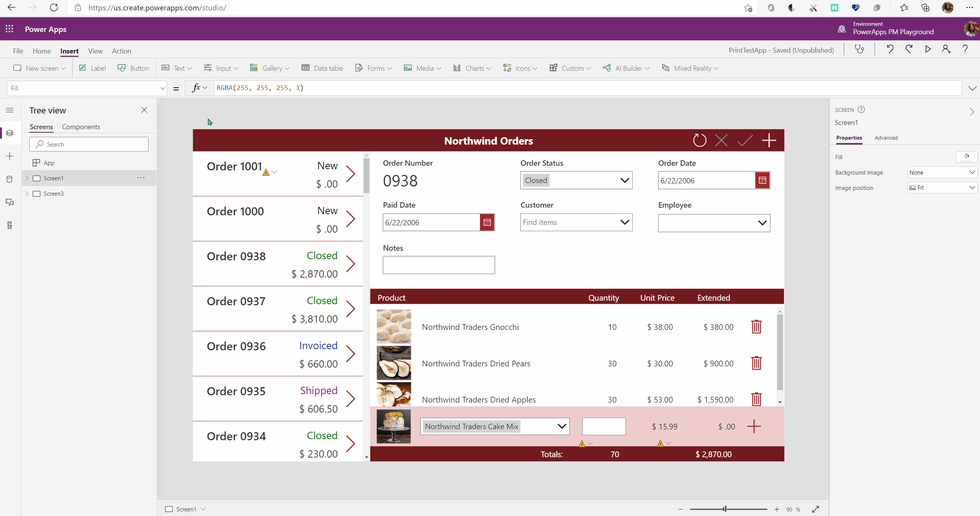Add a new record with the plus icon
The image size is (980, 516).
click(x=769, y=140)
